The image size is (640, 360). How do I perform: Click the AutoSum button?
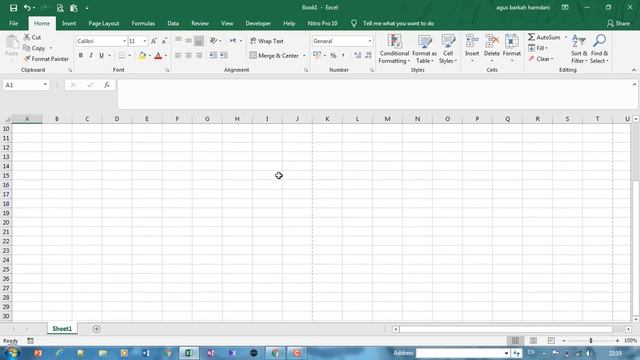544,37
